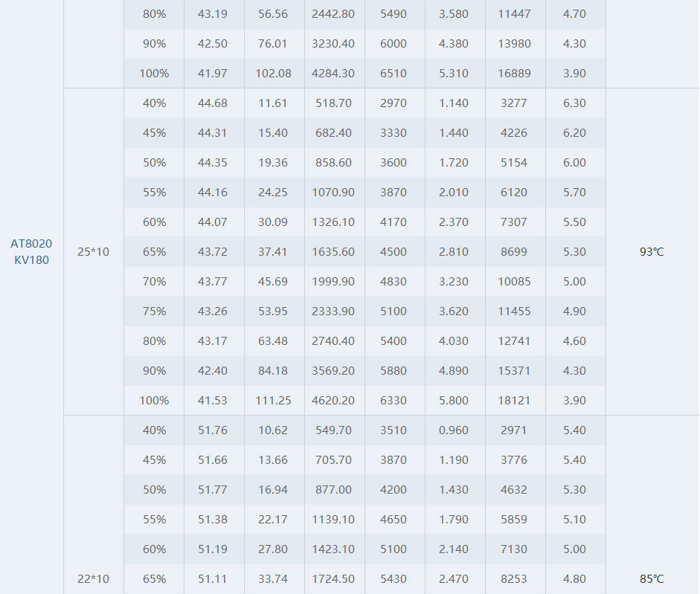Select the 22*10 propeller cell
The image size is (700, 594).
tap(93, 579)
